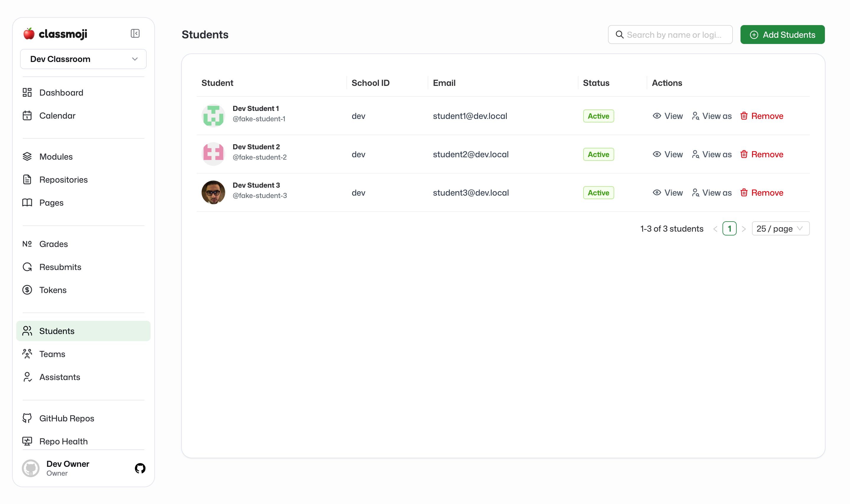Remove Dev Student 1

[x=762, y=116]
